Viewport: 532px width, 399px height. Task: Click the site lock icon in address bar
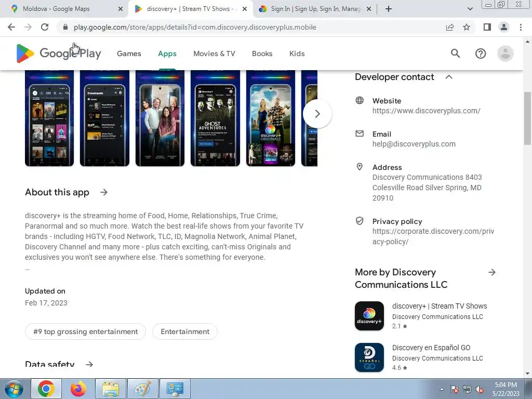point(65,27)
